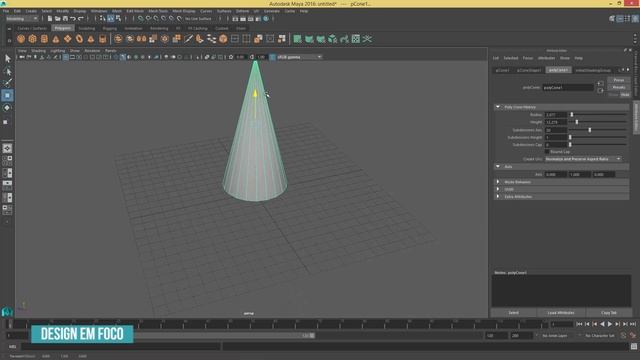Screen dimensions: 640x360
Task: Click the Presets button
Action: [x=619, y=87]
